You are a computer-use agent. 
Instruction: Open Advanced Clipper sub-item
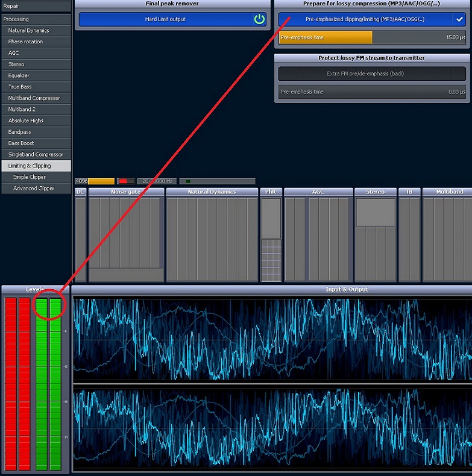(36, 188)
